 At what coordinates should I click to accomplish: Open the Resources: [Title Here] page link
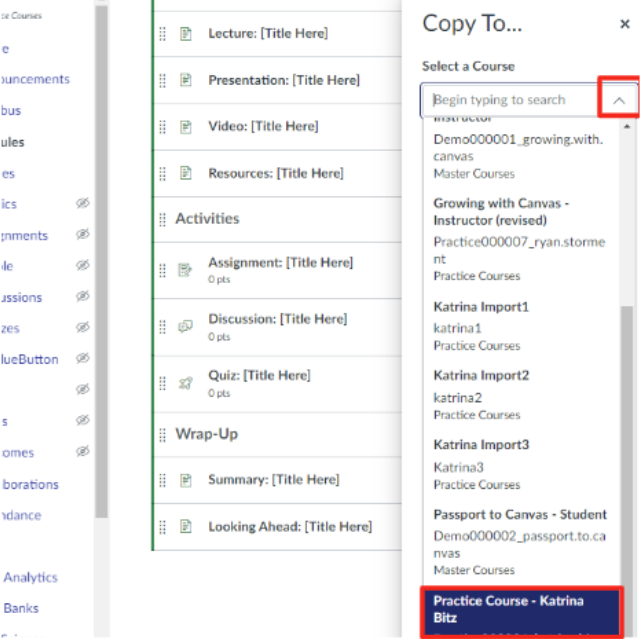tap(275, 174)
